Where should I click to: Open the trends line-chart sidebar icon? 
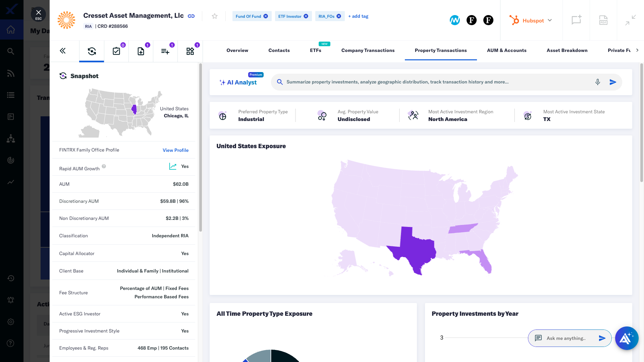pos(11,182)
